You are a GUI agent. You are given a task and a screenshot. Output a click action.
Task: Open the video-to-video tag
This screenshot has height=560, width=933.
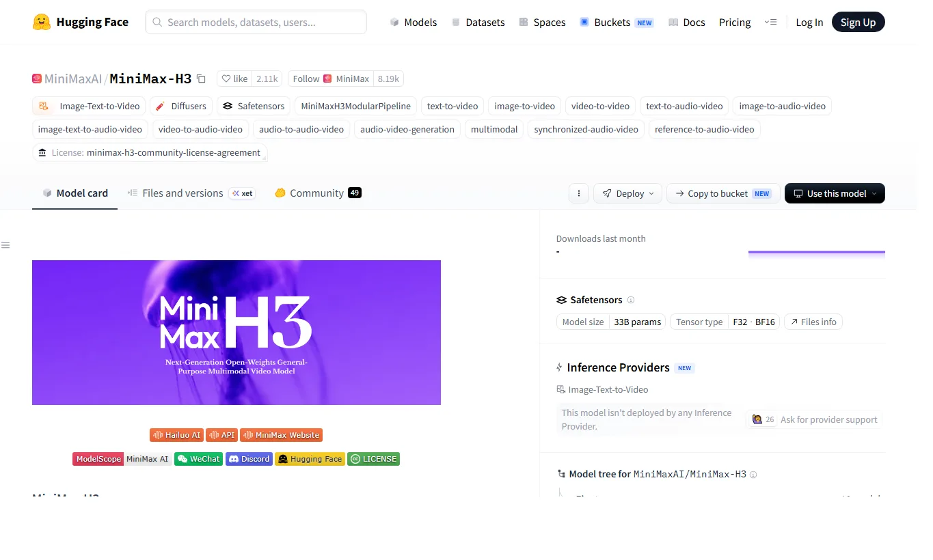[x=601, y=106]
